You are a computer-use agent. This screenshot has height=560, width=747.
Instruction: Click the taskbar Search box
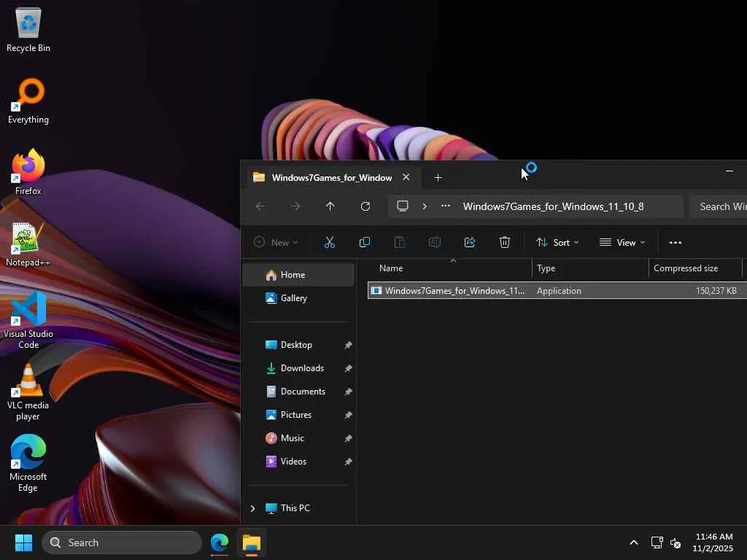tap(122, 542)
